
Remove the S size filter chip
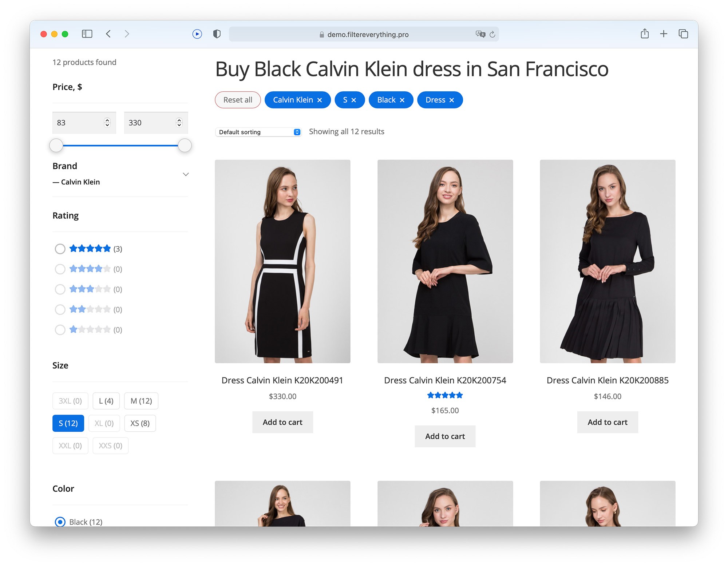coord(353,100)
